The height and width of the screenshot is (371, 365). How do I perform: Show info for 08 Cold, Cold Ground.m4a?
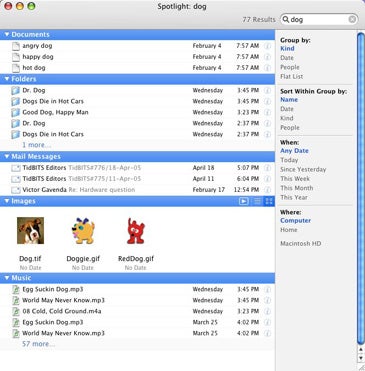(267, 311)
